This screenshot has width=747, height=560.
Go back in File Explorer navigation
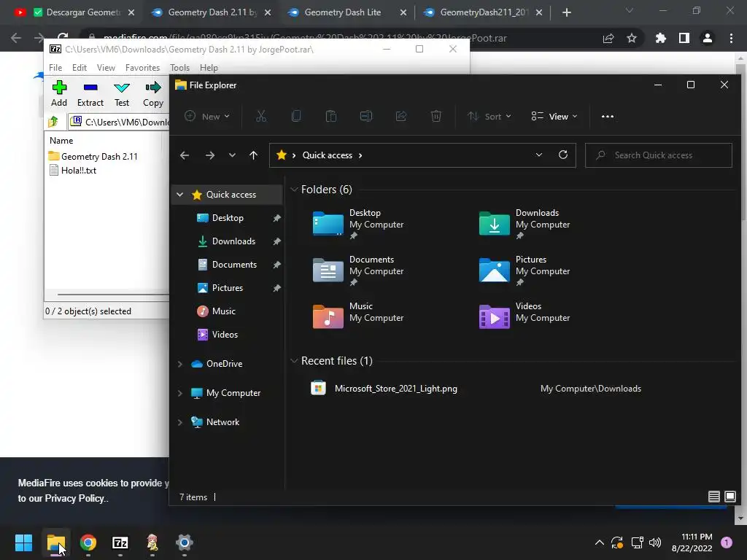pos(185,155)
